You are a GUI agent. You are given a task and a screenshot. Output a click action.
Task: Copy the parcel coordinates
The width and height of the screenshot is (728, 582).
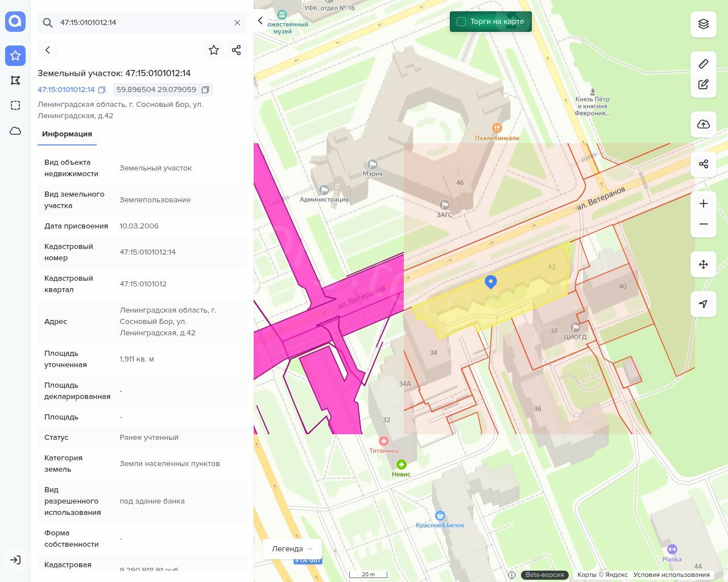click(205, 90)
